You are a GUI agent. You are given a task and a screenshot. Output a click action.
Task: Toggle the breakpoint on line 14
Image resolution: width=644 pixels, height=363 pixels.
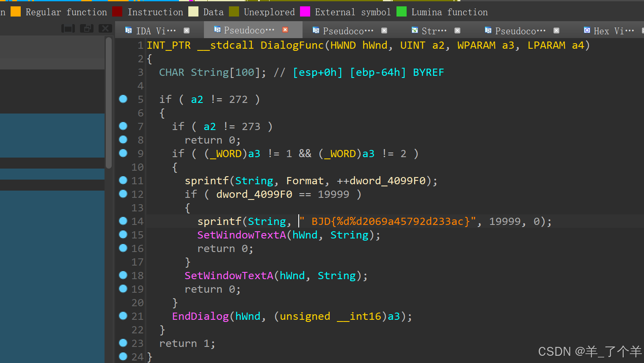123,221
